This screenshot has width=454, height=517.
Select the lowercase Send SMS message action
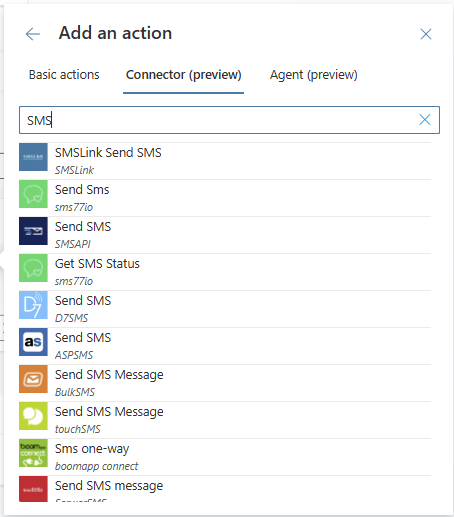(x=225, y=489)
